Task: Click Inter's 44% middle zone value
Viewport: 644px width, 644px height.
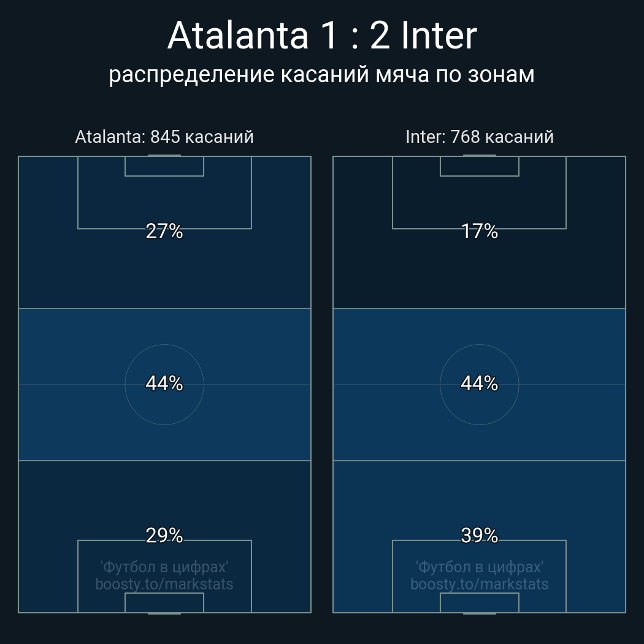Action: (x=479, y=383)
